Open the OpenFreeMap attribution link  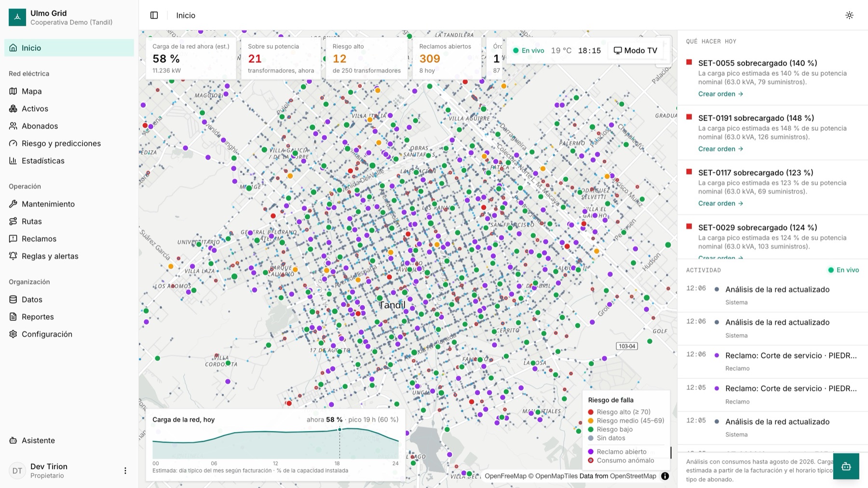coord(505,476)
